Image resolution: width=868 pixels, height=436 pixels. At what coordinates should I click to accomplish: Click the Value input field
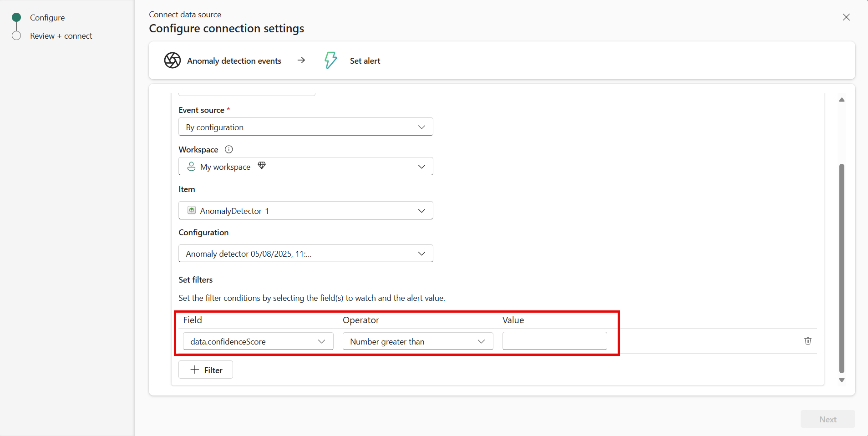point(554,341)
